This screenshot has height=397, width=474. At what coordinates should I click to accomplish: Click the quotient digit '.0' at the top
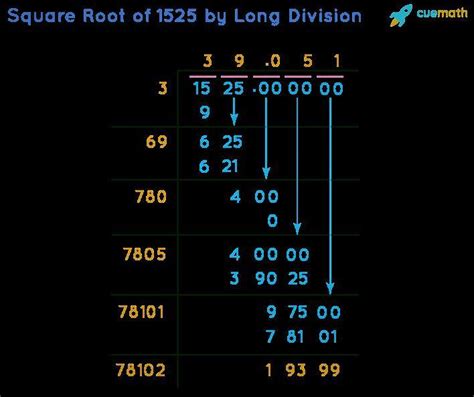(x=273, y=61)
